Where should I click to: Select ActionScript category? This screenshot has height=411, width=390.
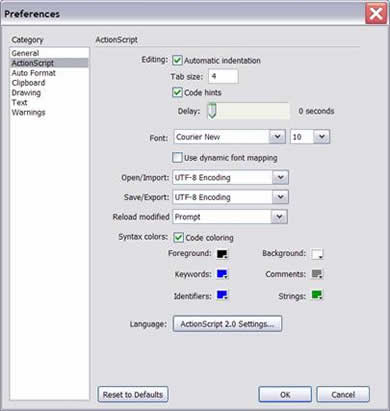(49, 63)
